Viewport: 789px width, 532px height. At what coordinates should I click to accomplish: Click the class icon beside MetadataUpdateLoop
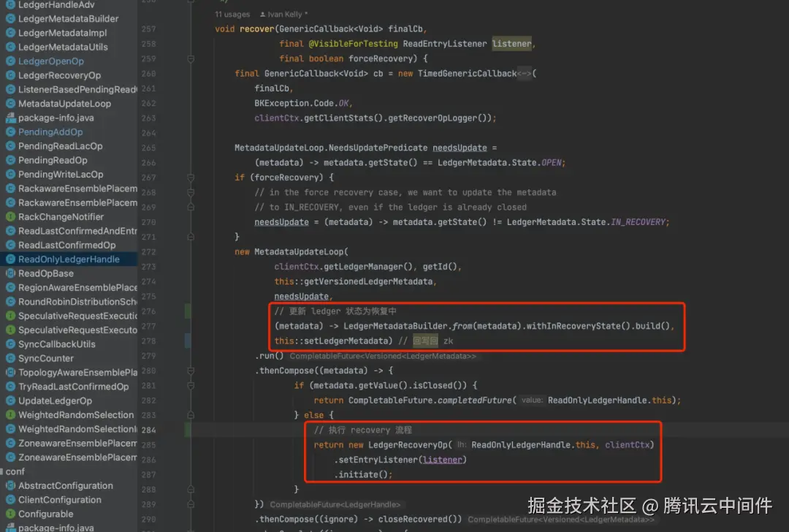[10, 103]
